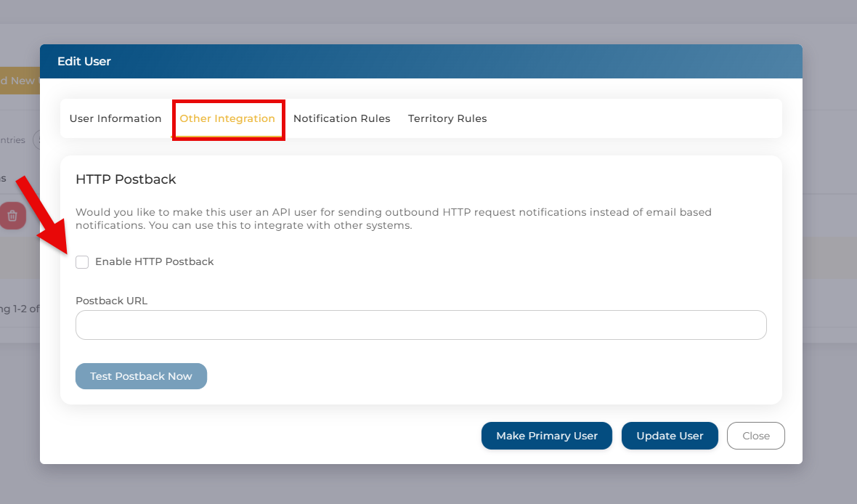
Task: Click the API user description paragraph
Action: [x=393, y=219]
